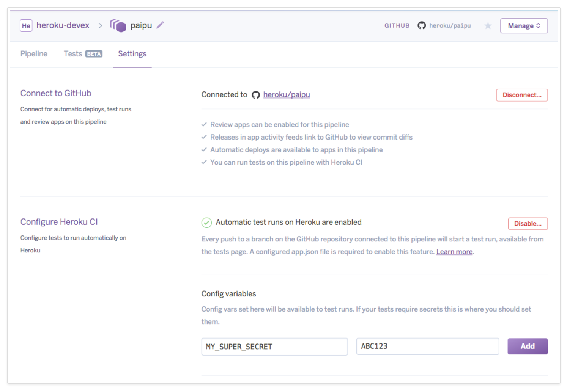567x392 pixels.
Task: Select the Settings tab
Action: click(132, 54)
